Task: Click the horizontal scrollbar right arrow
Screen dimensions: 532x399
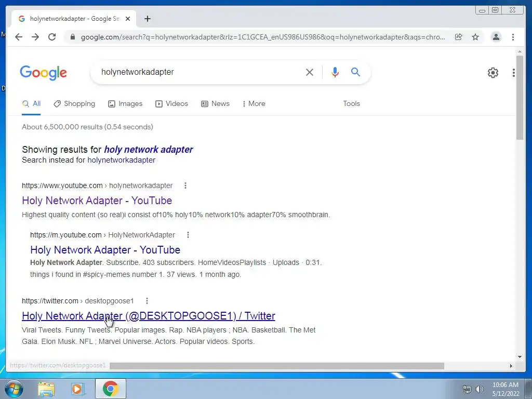Action: (511, 366)
